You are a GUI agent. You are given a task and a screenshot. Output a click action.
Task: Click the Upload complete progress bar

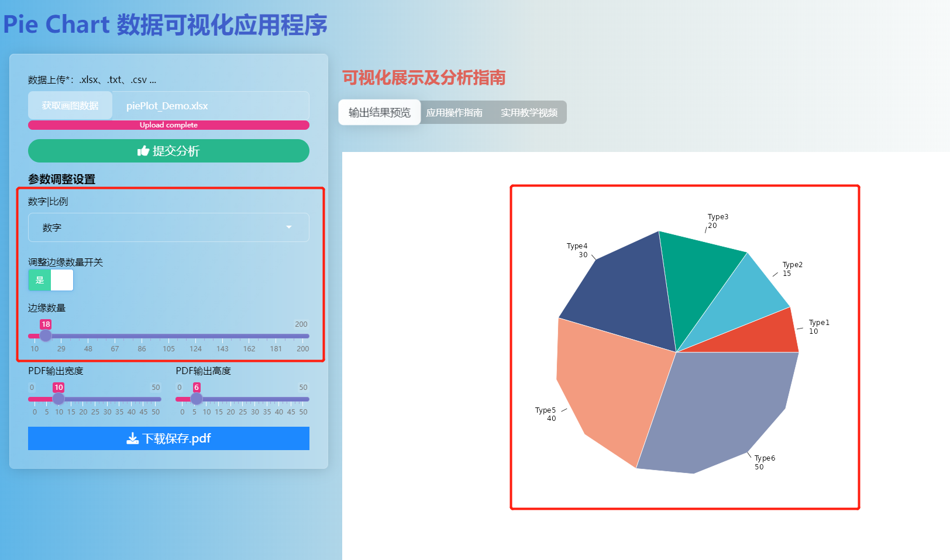(168, 125)
